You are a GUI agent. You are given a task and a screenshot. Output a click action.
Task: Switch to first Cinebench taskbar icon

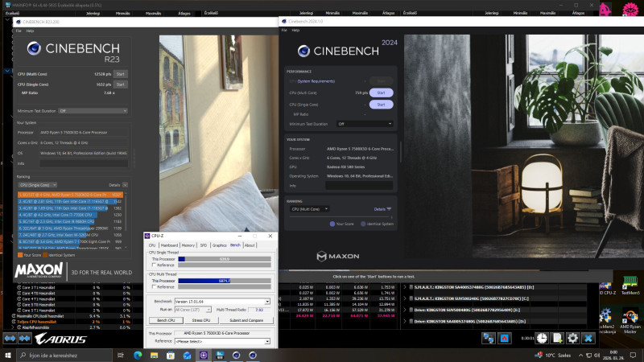236,355
